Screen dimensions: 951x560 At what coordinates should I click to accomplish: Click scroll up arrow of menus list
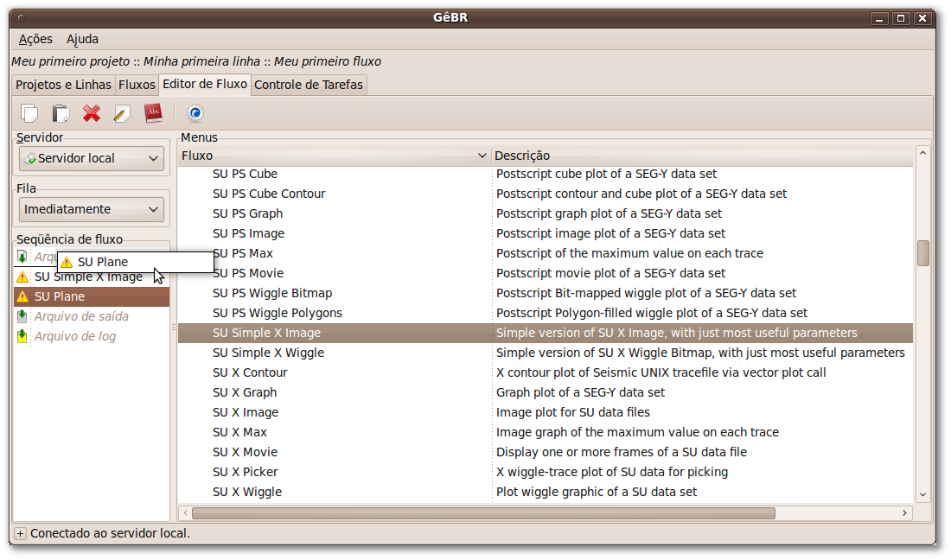click(x=923, y=153)
